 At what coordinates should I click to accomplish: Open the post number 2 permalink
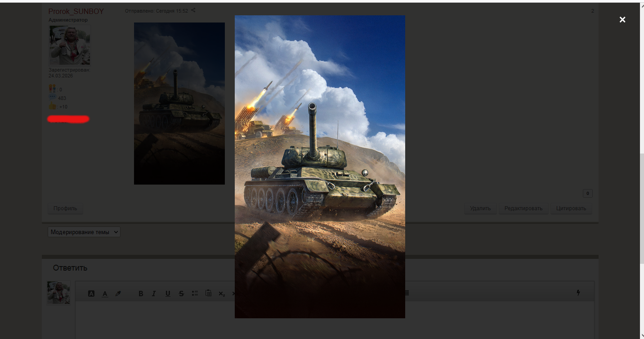pyautogui.click(x=593, y=11)
